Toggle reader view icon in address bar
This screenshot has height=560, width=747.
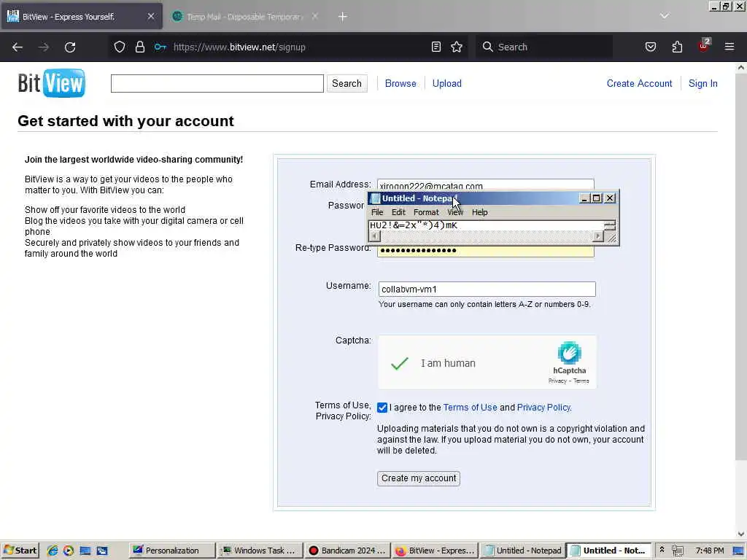(x=436, y=47)
